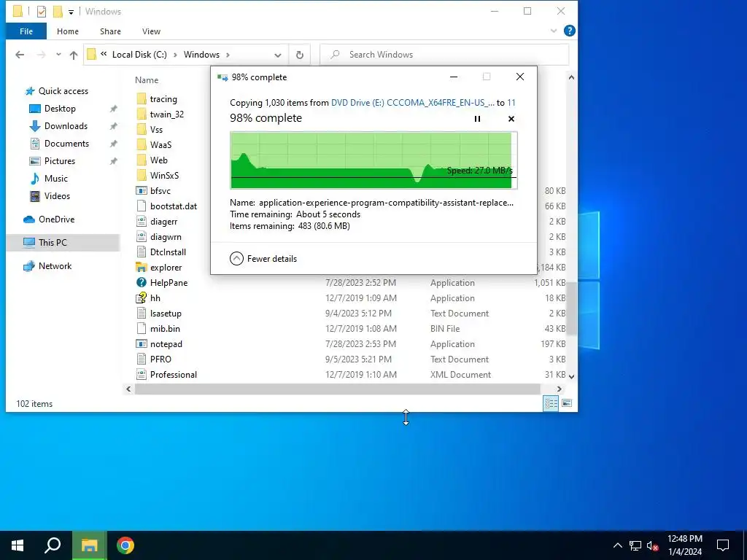Viewport: 747px width, 560px height.
Task: Select the explorer application
Action: pos(166,268)
